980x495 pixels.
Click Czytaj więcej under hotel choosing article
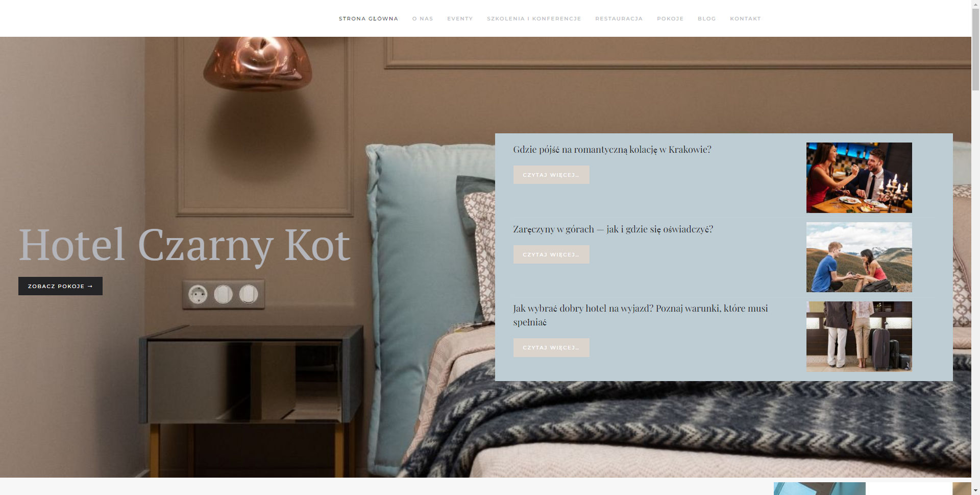pos(551,347)
